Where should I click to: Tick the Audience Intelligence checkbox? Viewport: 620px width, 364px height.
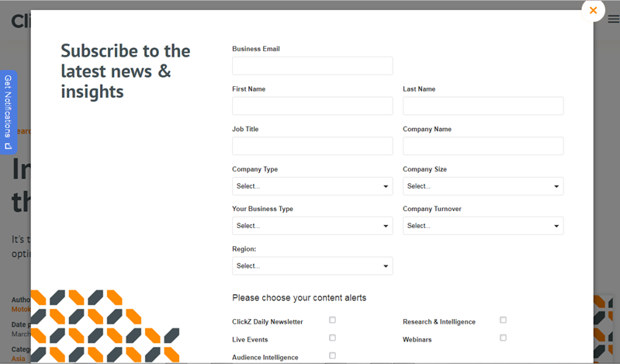(332, 355)
